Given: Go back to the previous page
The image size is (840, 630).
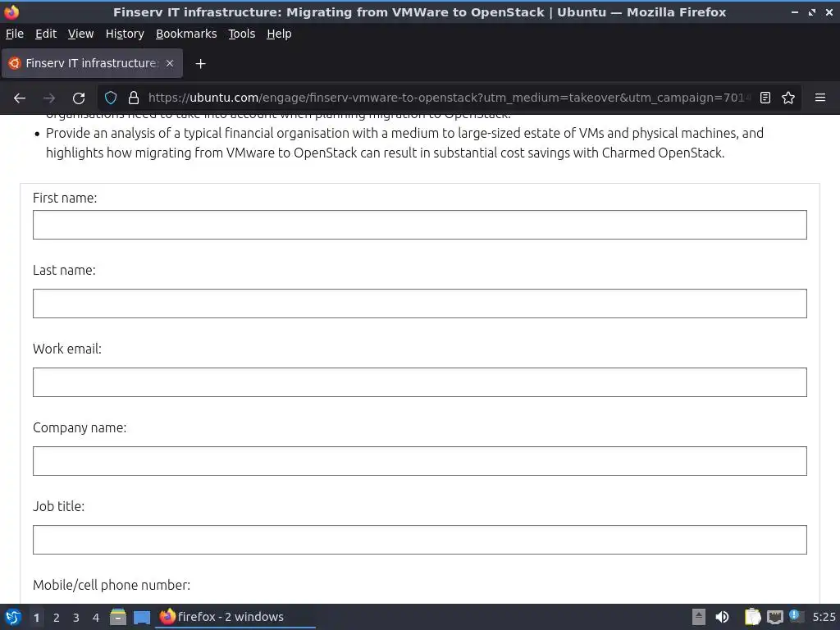Looking at the screenshot, I should [x=20, y=98].
